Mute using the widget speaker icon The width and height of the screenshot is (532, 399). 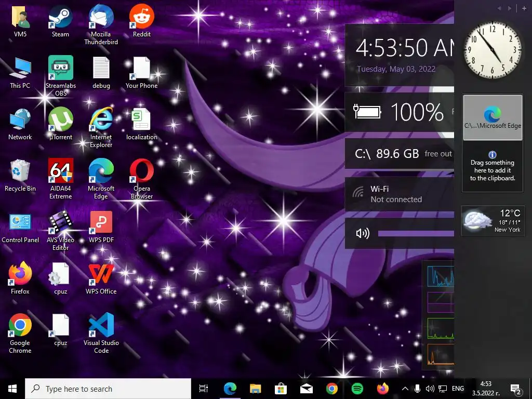tap(362, 233)
